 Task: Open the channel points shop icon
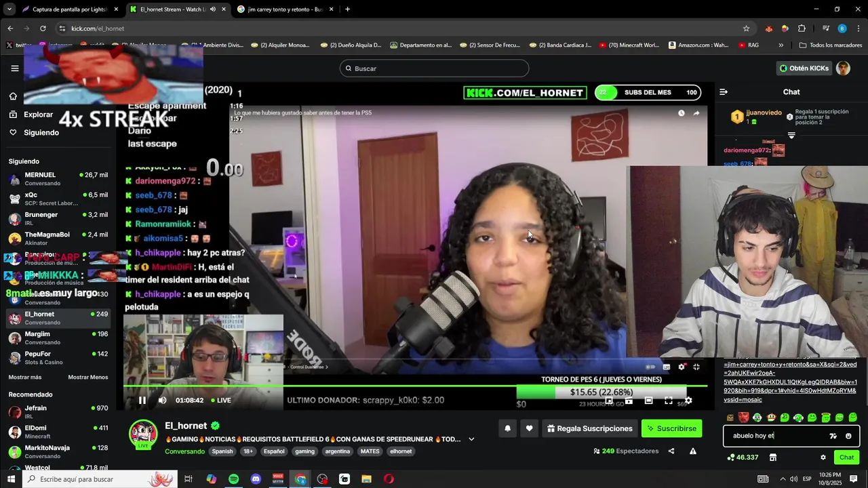pos(772,457)
